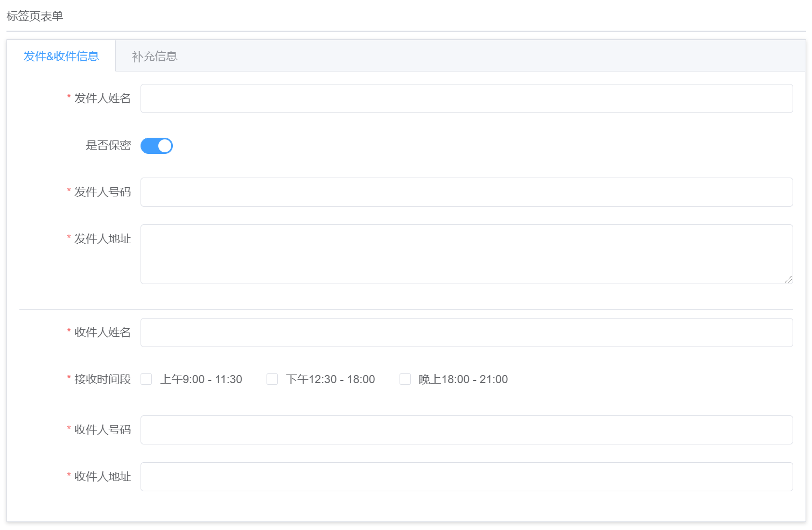Tick the 下午12:30 - 18:00 checkbox
Screen dimensions: 812x530
point(272,379)
